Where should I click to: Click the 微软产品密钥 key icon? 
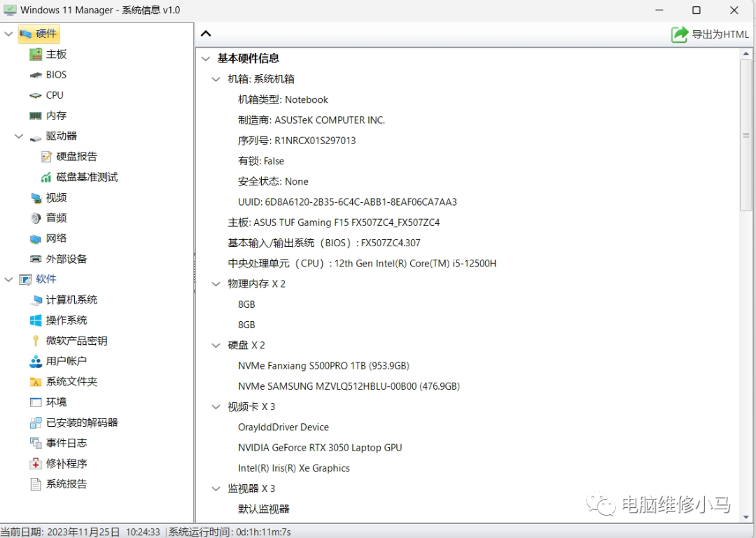tap(36, 341)
